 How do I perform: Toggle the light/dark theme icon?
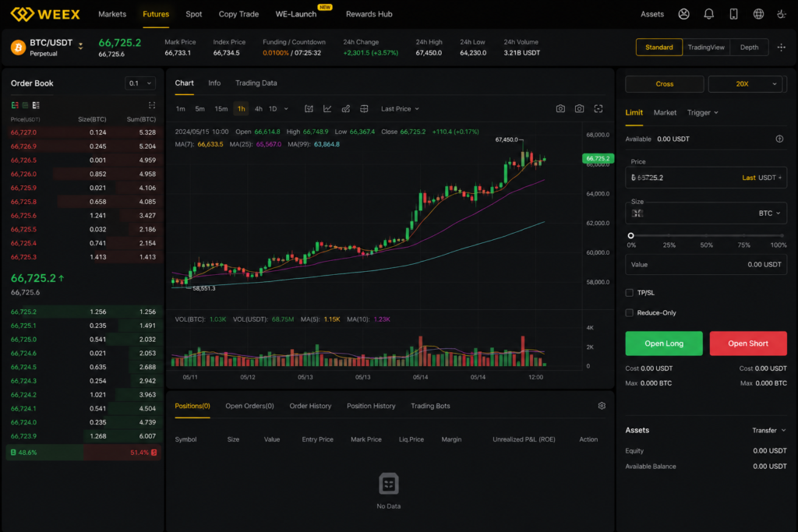(782, 14)
